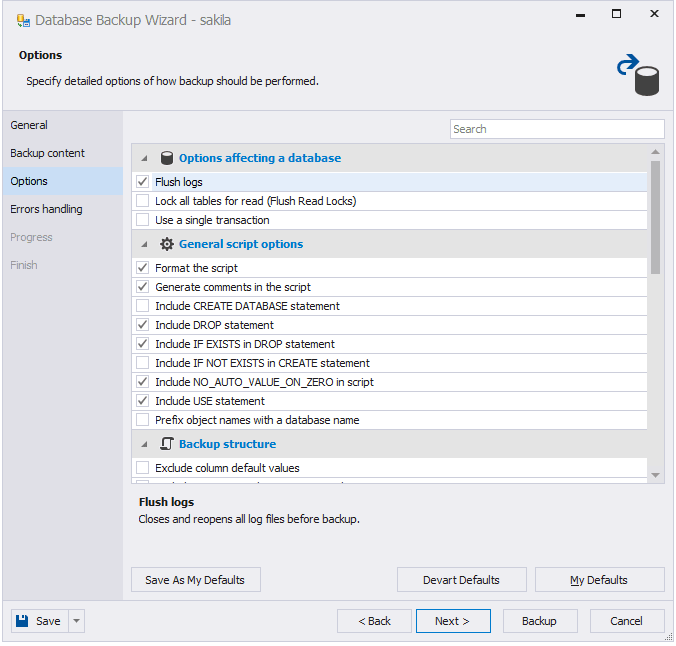
Task: Maximize the Database Backup Wizard window
Action: pyautogui.click(x=617, y=14)
